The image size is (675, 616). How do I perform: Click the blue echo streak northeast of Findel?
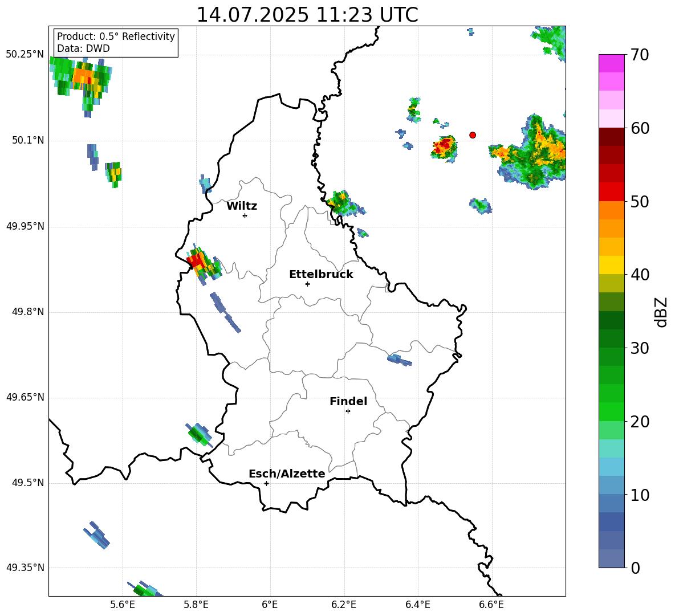(400, 360)
